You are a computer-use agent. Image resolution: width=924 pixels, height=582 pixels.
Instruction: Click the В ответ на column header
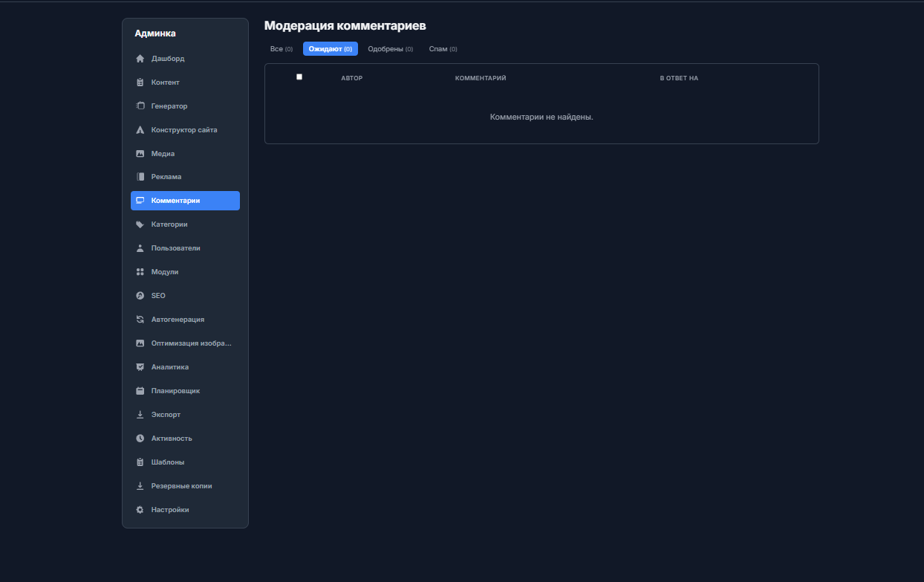coord(679,78)
